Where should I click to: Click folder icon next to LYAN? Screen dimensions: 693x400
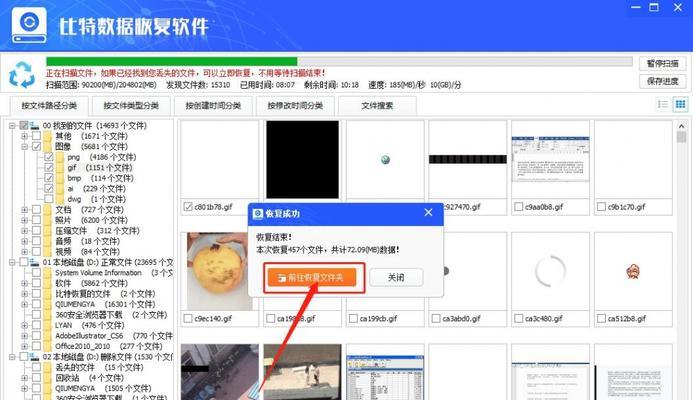click(x=48, y=325)
